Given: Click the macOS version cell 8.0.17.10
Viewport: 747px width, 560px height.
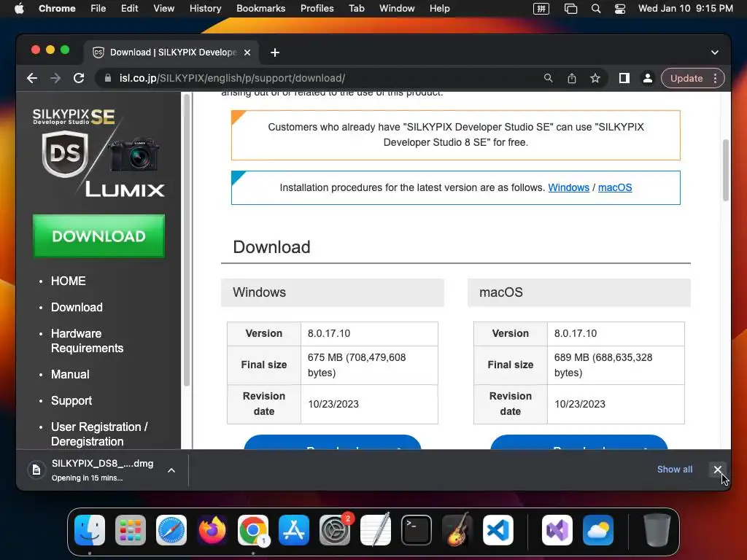Looking at the screenshot, I should click(616, 333).
